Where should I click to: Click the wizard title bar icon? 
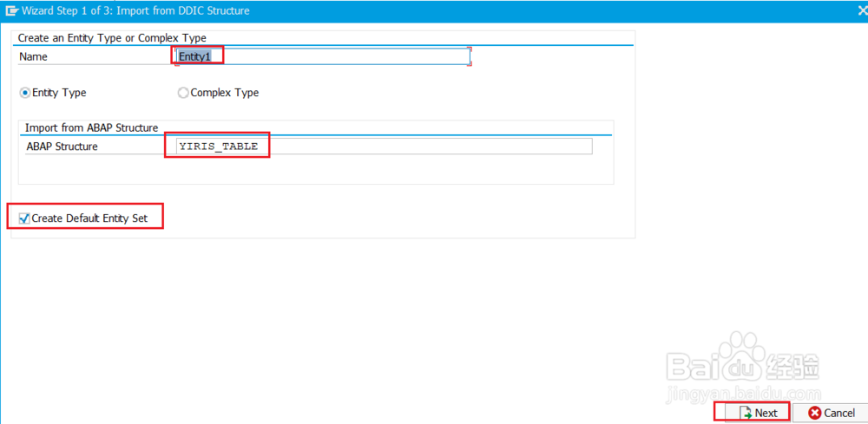tap(11, 10)
